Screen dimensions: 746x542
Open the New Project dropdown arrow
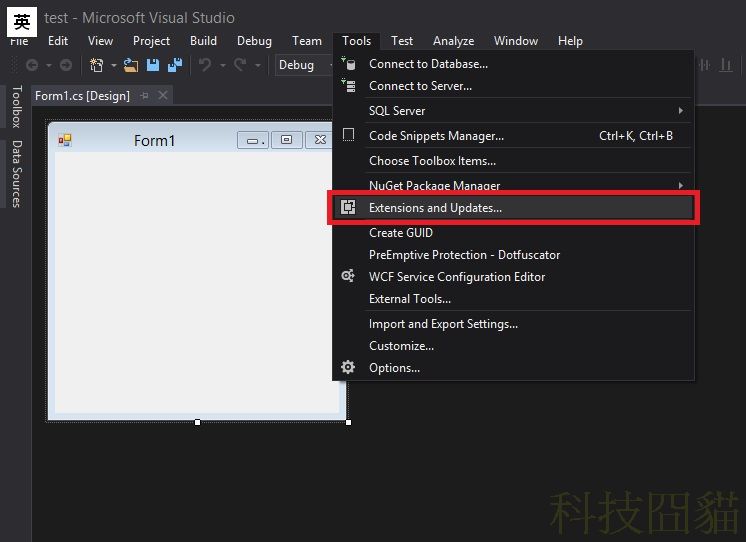click(114, 65)
